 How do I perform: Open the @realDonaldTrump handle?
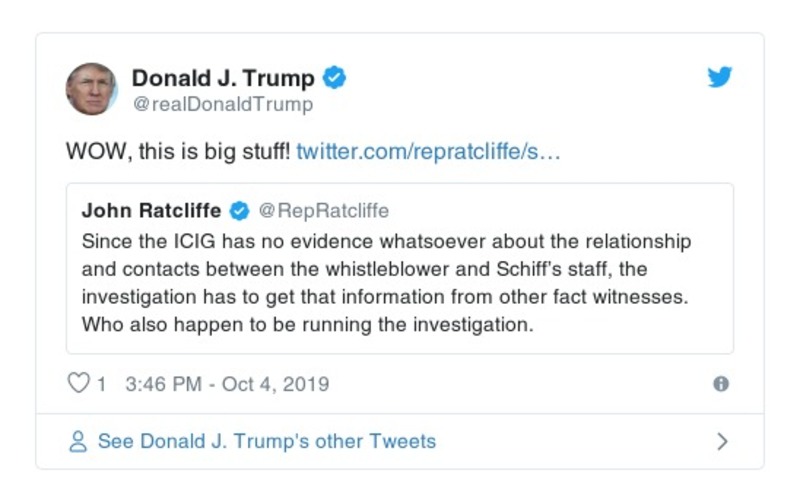click(x=222, y=104)
